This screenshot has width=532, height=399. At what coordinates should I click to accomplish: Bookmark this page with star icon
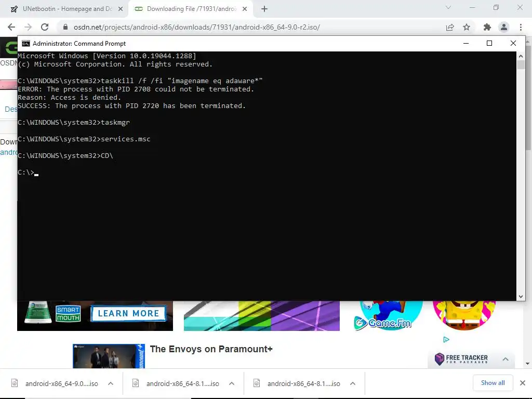pos(467,27)
